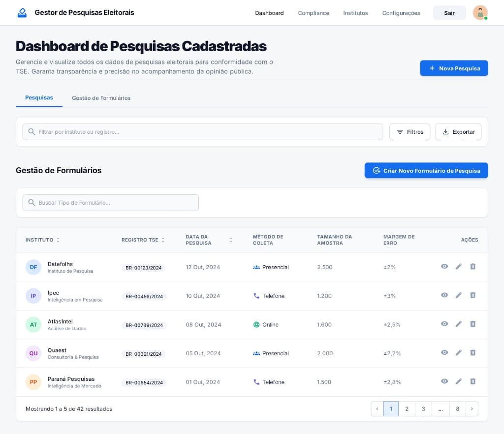Delete the Ipec survey entry

(473, 295)
